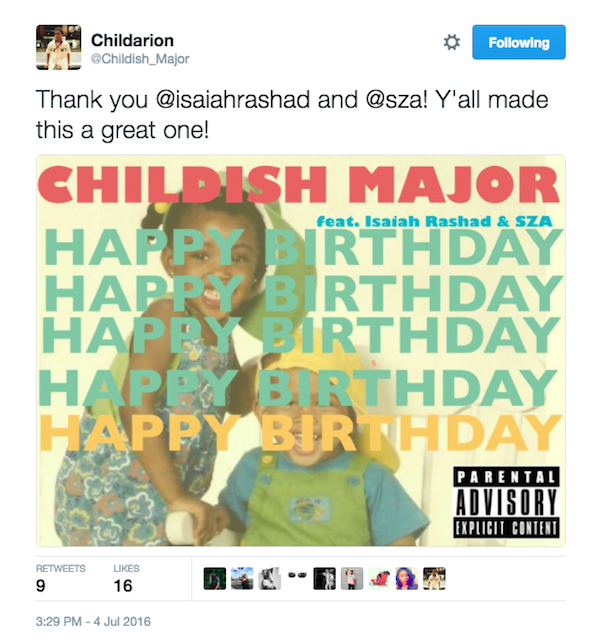Open the gear settings icon beside Following
600x642 pixels.
[x=452, y=42]
